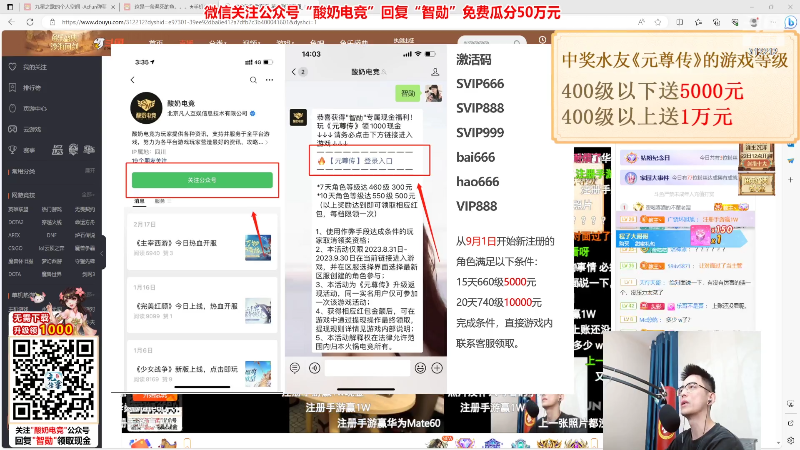Tap the profile person icon in chat header
Viewport: 800px width, 450px height.
coord(435,72)
